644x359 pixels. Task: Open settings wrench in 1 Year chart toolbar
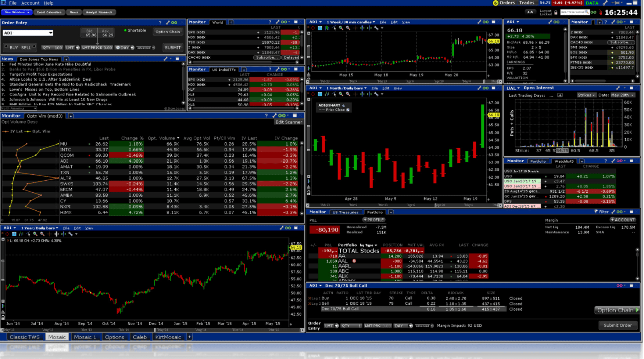[x=70, y=234]
